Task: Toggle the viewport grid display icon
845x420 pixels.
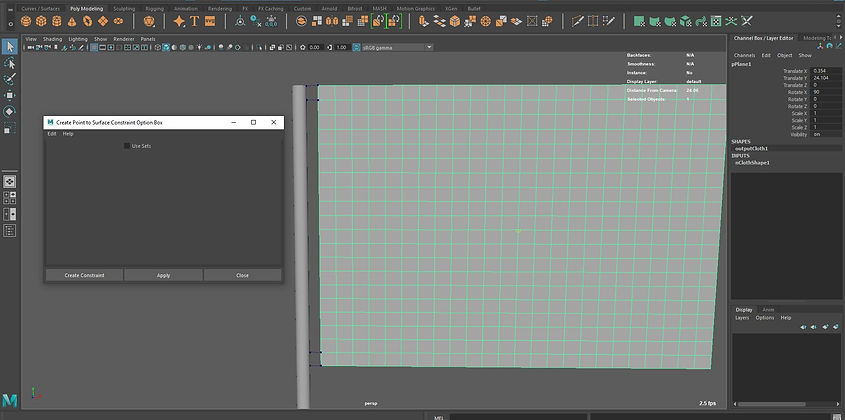Action: click(x=94, y=47)
